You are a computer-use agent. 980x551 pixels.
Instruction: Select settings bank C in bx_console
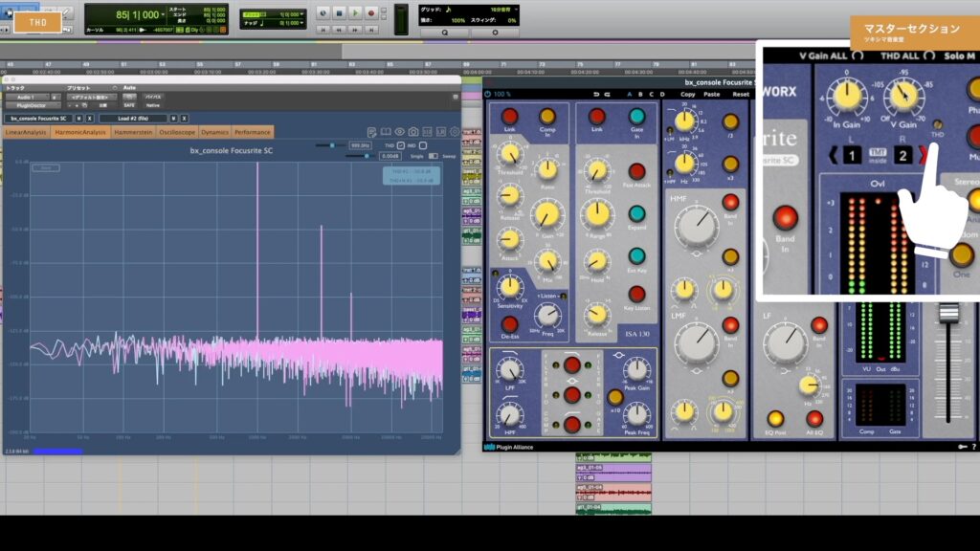click(651, 95)
